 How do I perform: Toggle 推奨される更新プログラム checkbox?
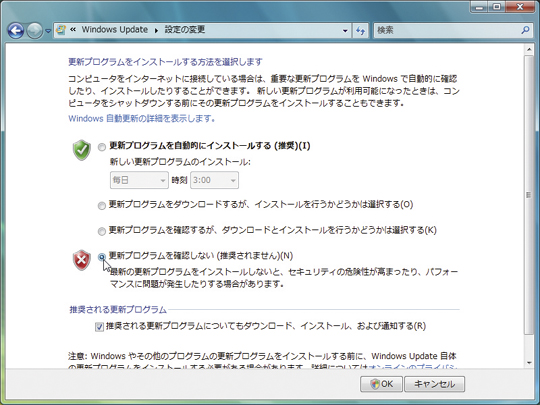(99, 327)
